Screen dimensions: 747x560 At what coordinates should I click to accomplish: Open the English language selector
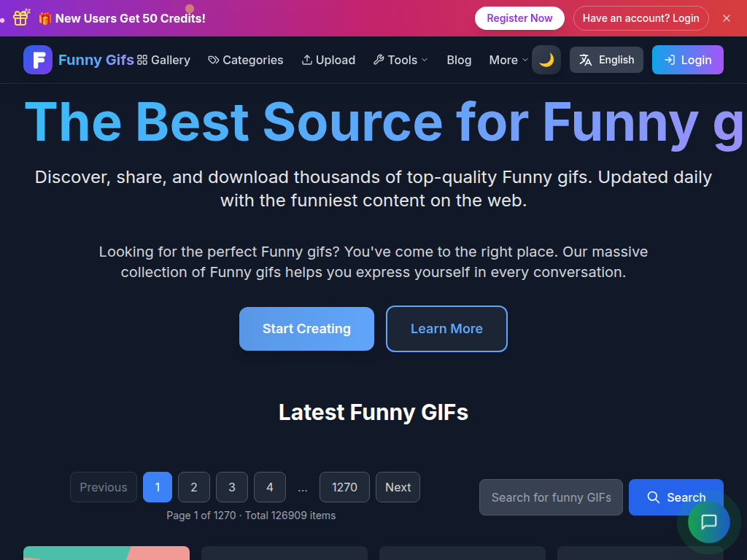coord(606,60)
